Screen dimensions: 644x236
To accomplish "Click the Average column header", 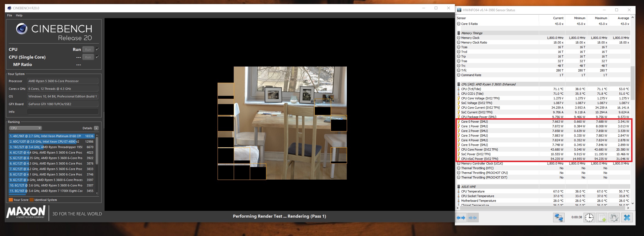I will click(x=619, y=18).
